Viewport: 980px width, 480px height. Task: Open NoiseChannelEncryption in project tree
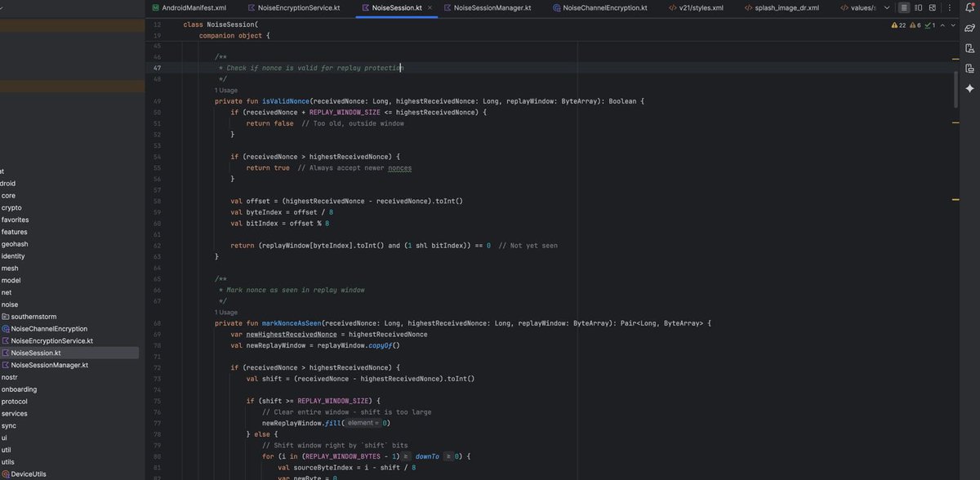click(49, 329)
